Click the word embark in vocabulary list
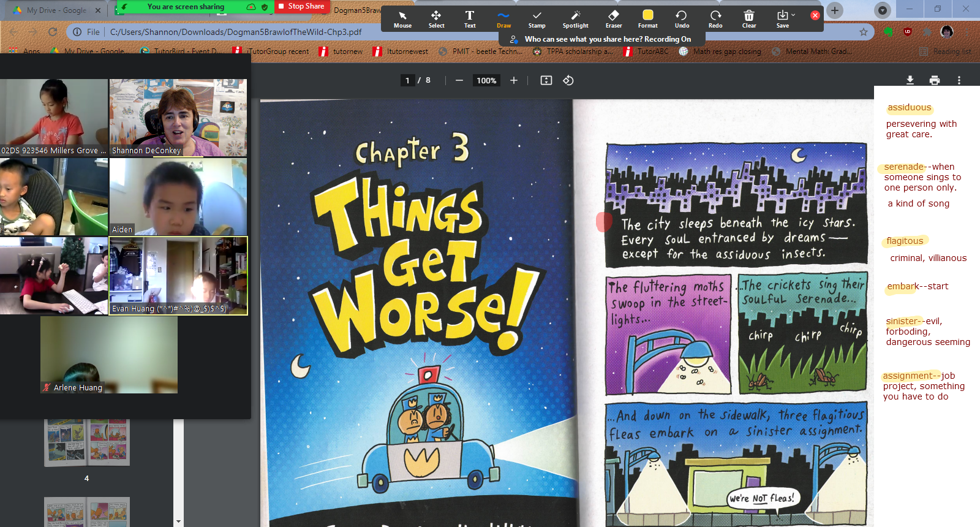 coord(903,286)
